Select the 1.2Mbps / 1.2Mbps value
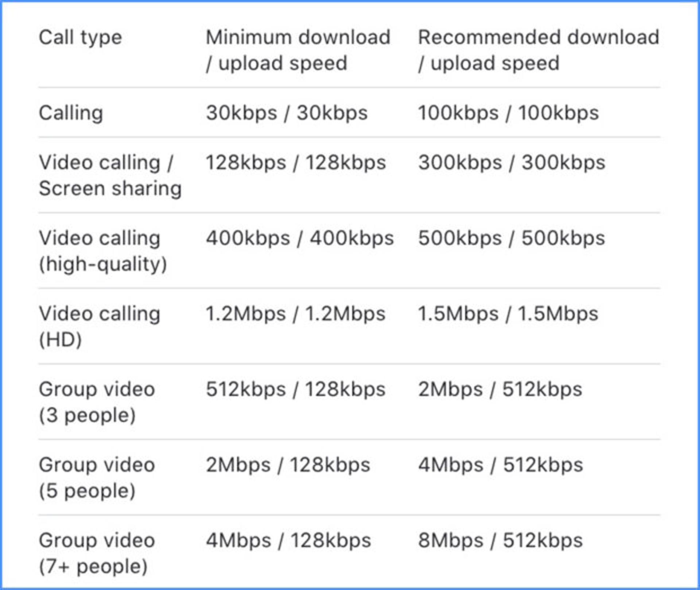700x590 pixels. [x=295, y=314]
